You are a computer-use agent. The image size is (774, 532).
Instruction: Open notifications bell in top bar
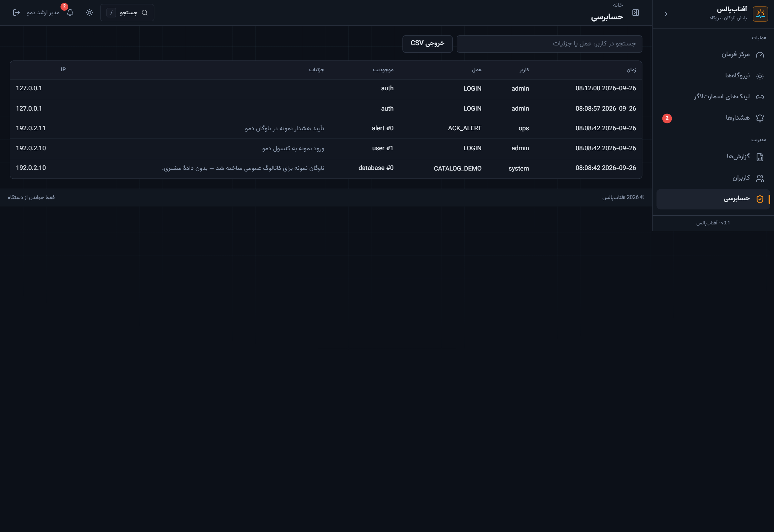(x=70, y=13)
